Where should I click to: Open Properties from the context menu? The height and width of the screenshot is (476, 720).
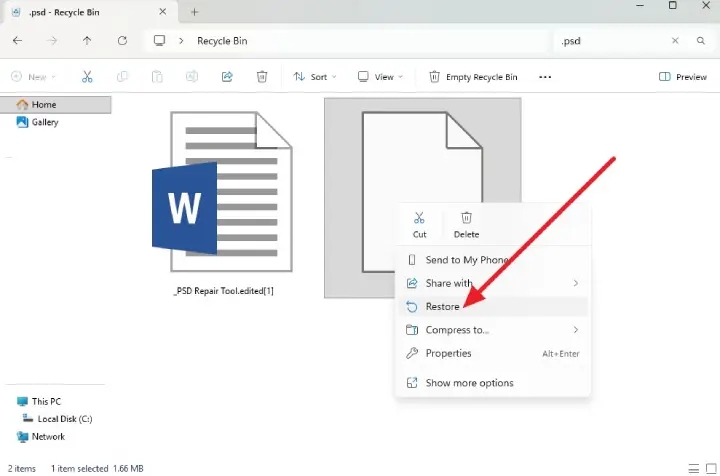point(492,353)
